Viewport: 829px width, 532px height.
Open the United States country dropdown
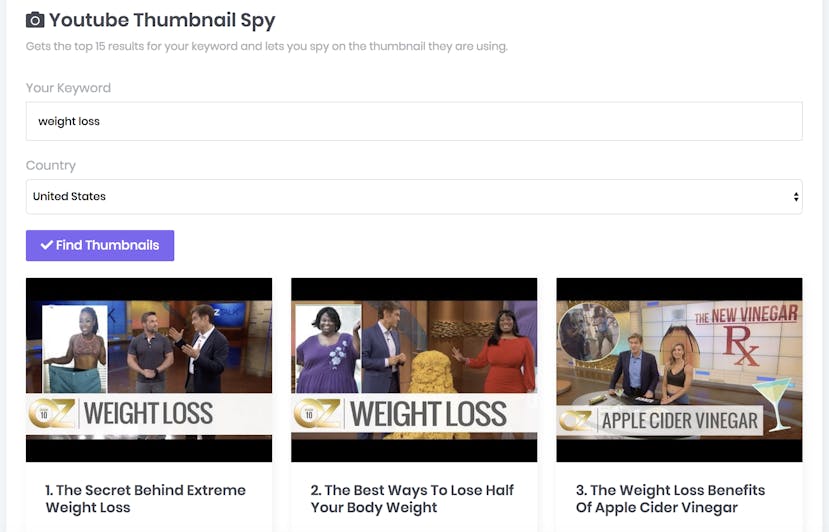(414, 197)
